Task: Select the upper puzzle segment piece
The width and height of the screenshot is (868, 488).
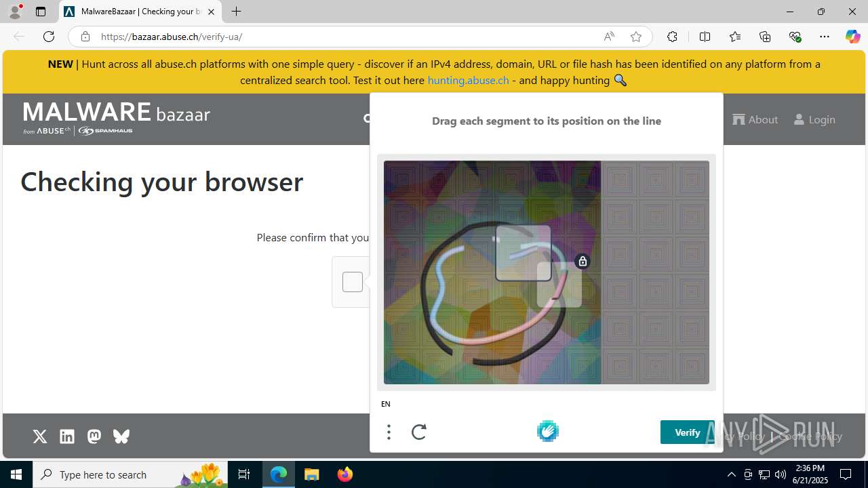Action: point(524,253)
